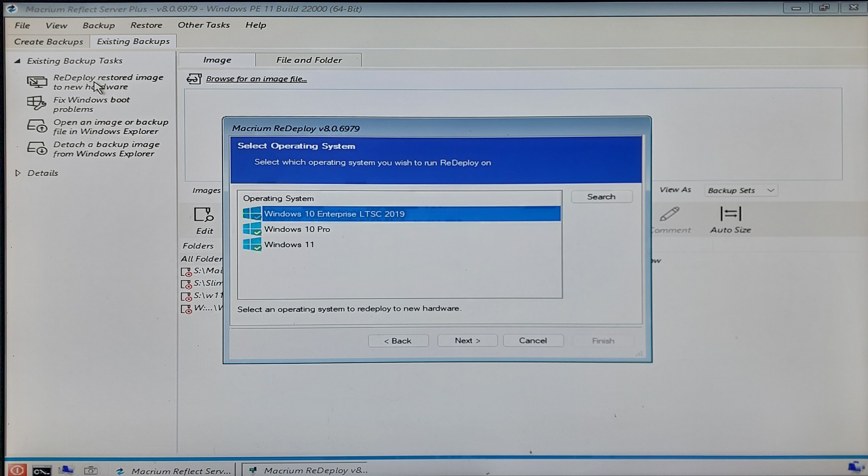
Task: Collapse the Existing Backup Tasks section
Action: tap(17, 61)
